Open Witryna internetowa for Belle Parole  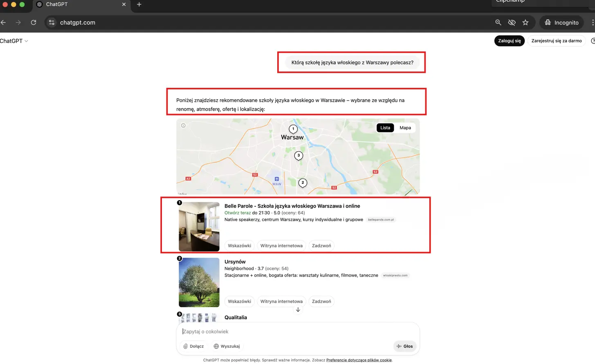pos(281,246)
